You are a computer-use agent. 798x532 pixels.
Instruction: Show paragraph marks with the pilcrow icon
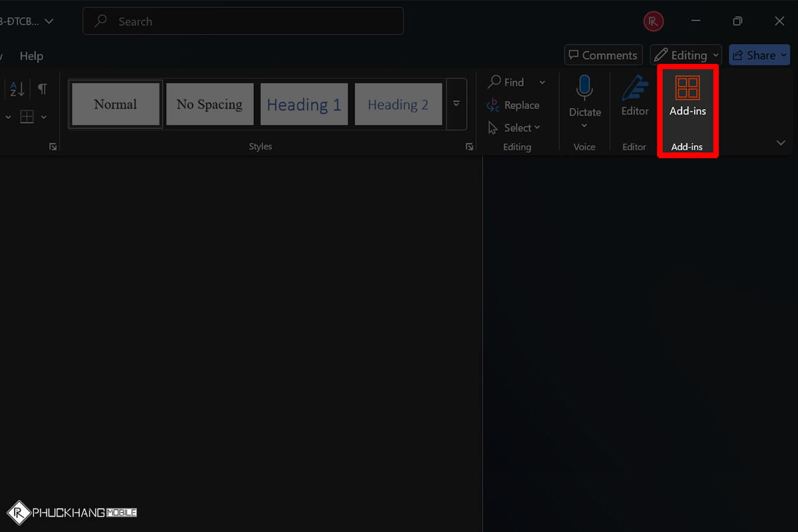[x=43, y=88]
